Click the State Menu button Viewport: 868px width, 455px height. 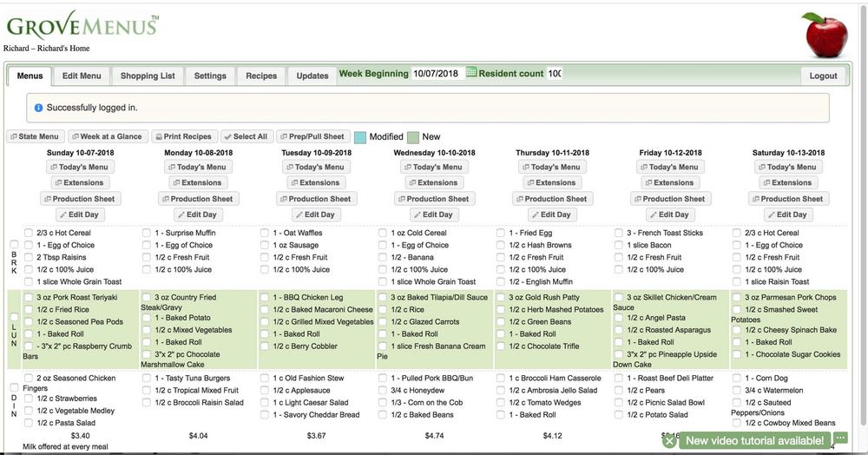coord(35,136)
